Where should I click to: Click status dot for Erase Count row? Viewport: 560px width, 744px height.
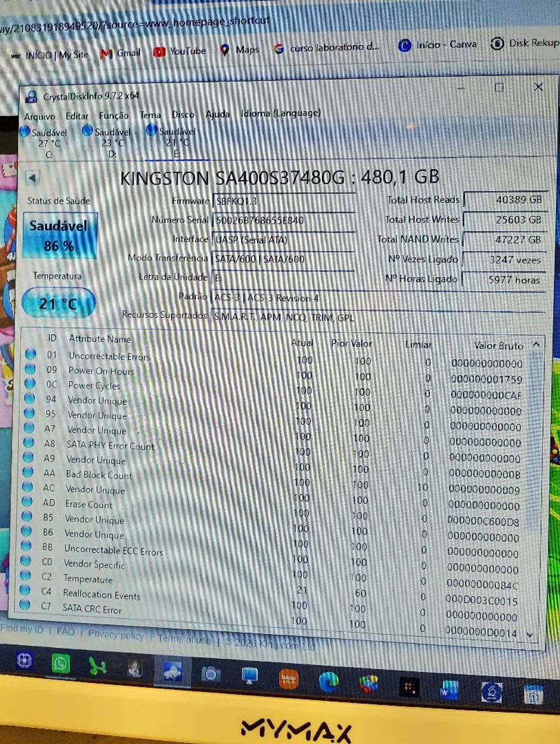[27, 502]
